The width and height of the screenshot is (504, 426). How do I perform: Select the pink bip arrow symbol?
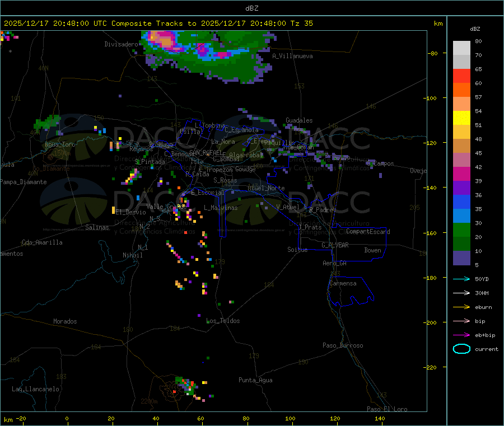[x=461, y=321]
